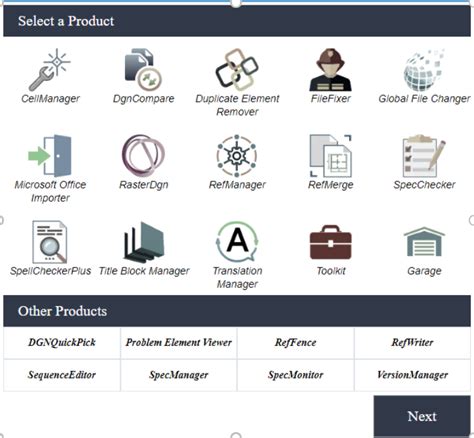Choose the Garage icon

point(424,242)
